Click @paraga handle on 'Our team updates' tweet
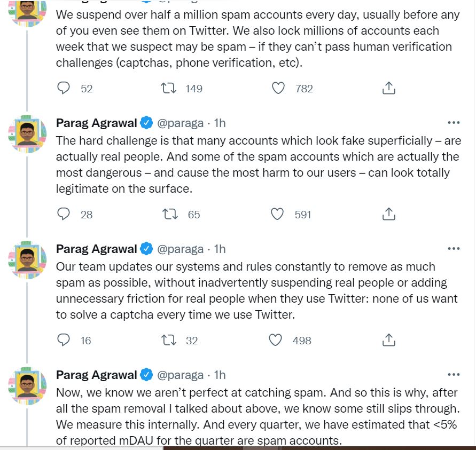 pos(180,249)
